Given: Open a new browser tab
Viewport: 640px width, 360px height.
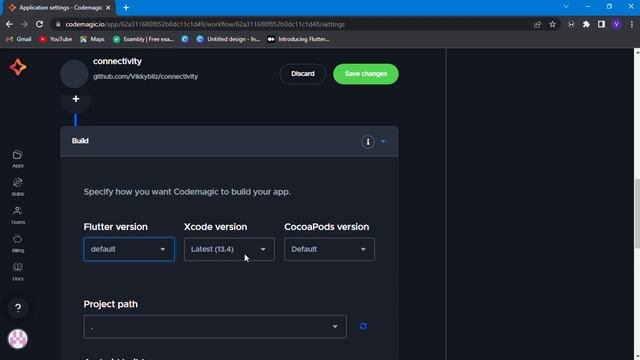Looking at the screenshot, I should (126, 8).
